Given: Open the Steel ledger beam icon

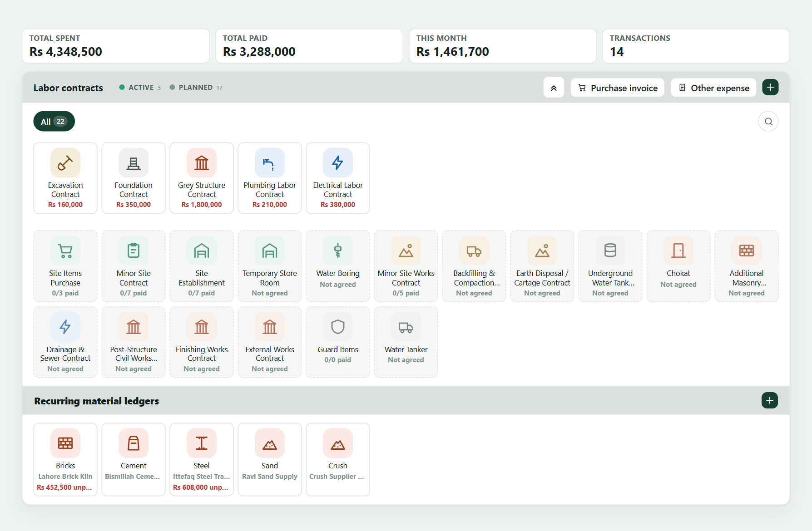Looking at the screenshot, I should (x=202, y=443).
